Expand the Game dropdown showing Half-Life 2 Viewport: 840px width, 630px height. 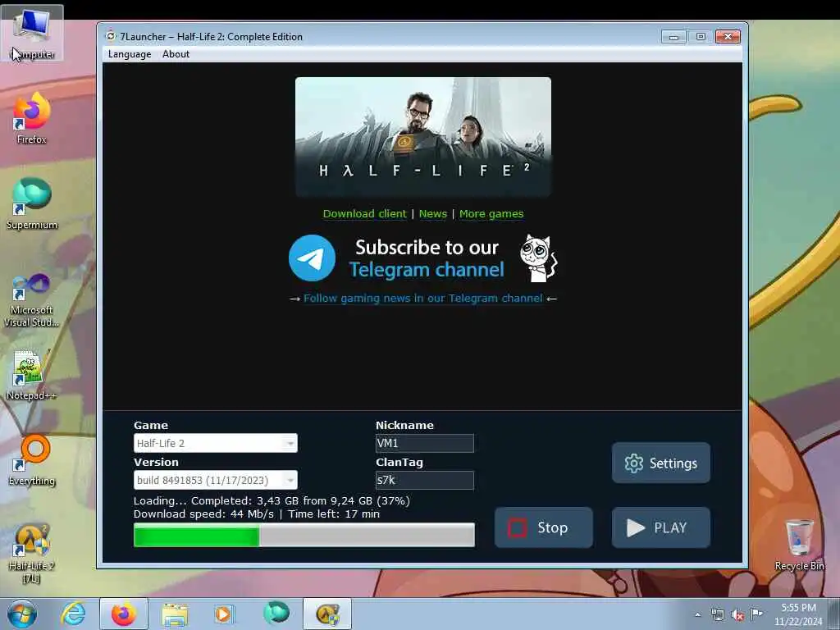216,443
